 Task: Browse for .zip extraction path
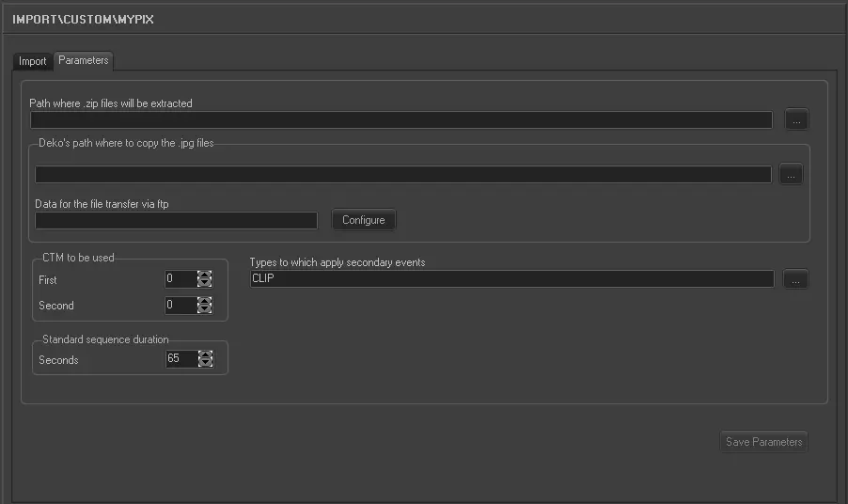pyautogui.click(x=796, y=120)
